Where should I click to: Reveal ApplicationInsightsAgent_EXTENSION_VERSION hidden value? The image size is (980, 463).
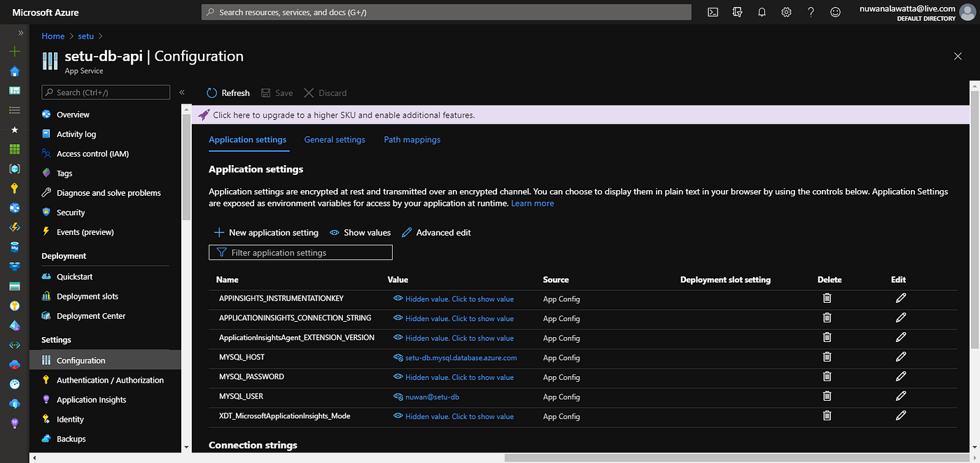click(454, 338)
